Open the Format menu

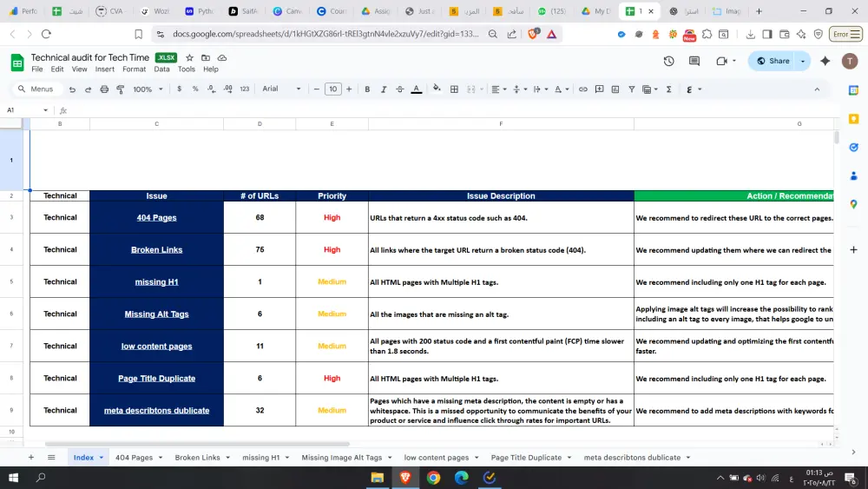[x=134, y=69]
